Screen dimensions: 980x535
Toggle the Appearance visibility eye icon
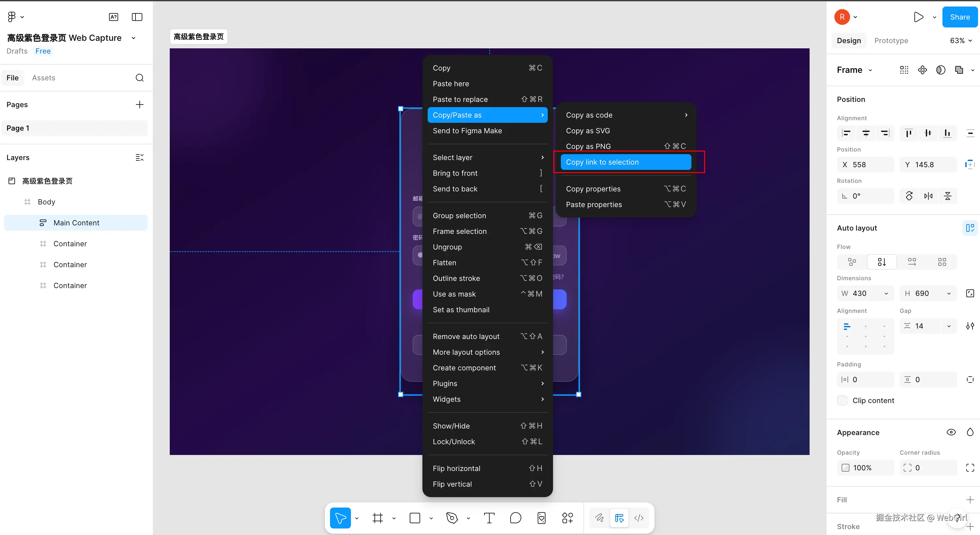click(951, 432)
